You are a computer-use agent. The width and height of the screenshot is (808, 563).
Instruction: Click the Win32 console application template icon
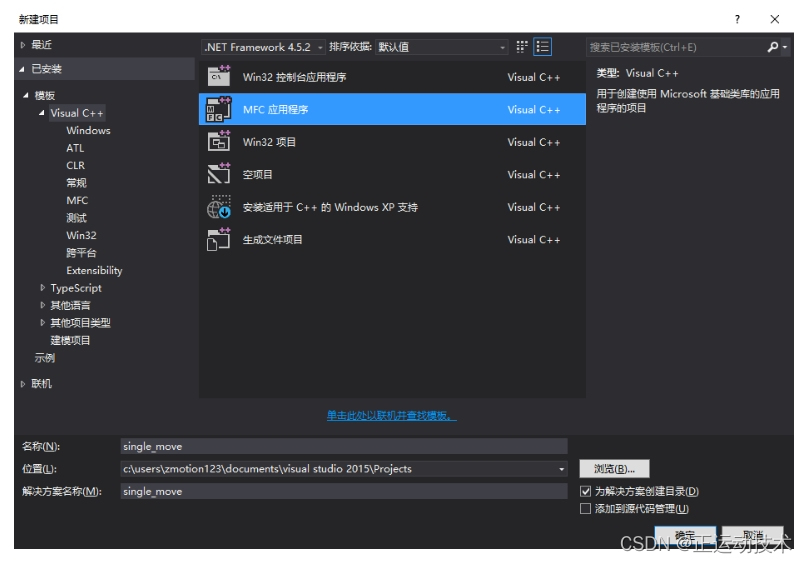coord(218,76)
